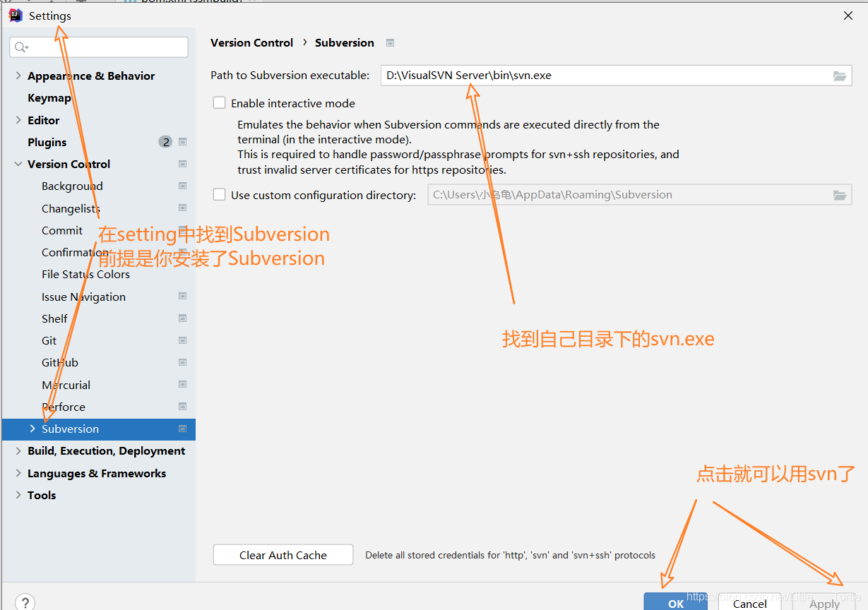Click the folder browse icon for custom configuration directory
The image size is (868, 610).
[x=840, y=195]
